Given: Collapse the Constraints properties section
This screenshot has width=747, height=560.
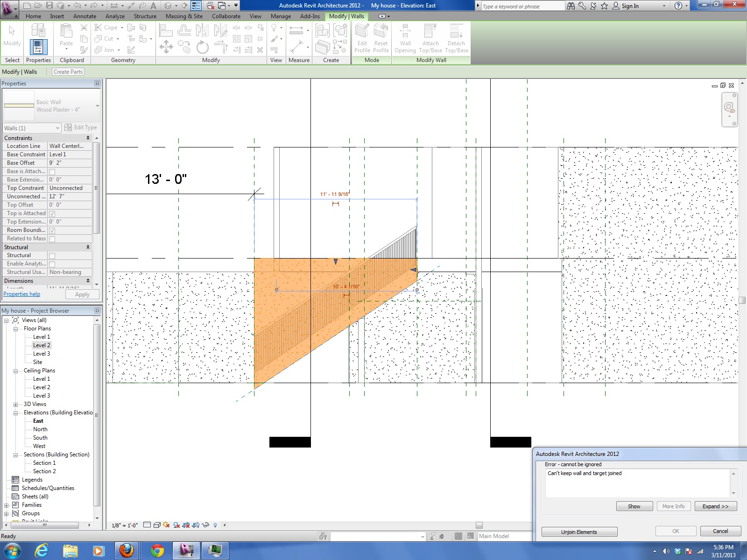Looking at the screenshot, I should point(88,138).
